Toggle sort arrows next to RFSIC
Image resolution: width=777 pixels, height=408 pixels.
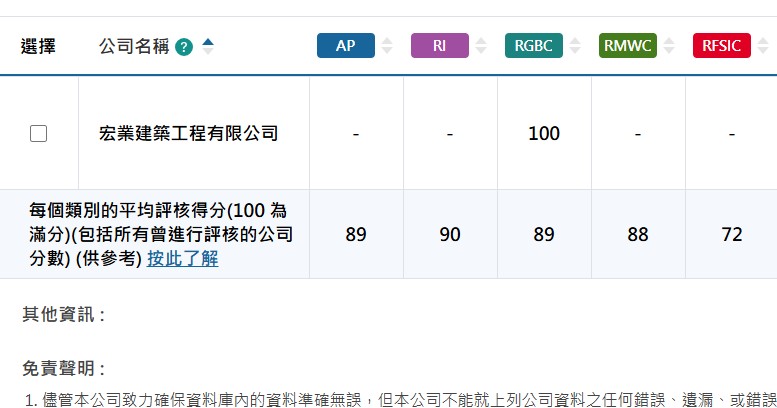[x=762, y=46]
